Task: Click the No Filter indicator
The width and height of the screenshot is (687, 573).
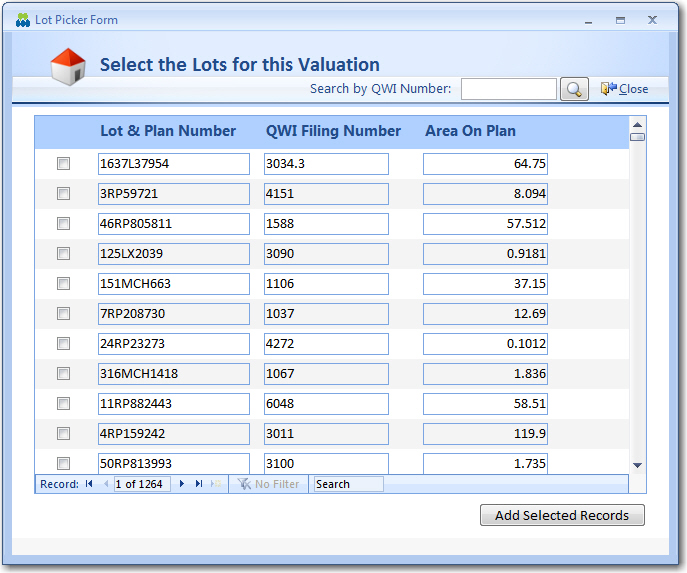Action: pos(268,484)
